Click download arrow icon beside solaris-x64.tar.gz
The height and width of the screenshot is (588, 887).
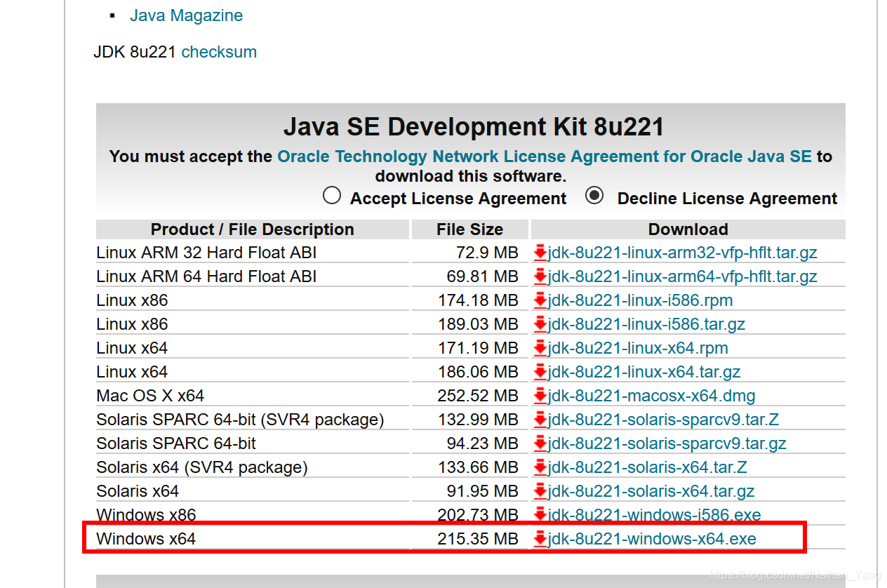[x=540, y=491]
